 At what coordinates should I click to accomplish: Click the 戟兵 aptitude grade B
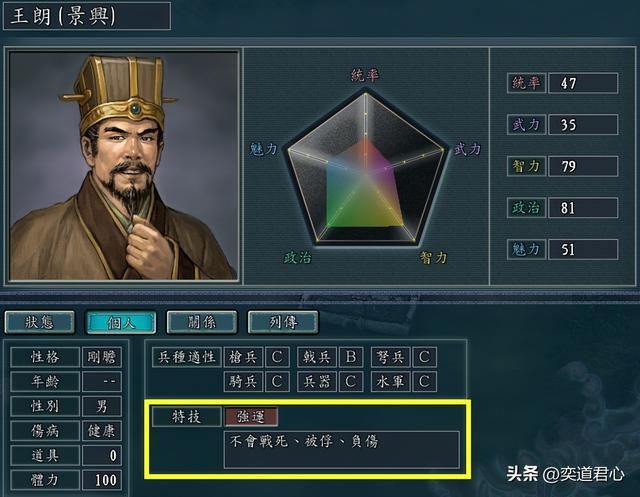tap(351, 357)
